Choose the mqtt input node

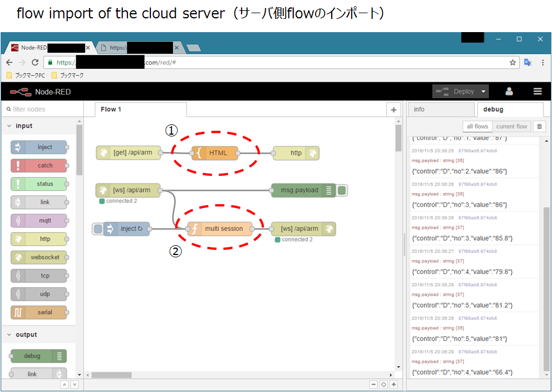(x=38, y=221)
